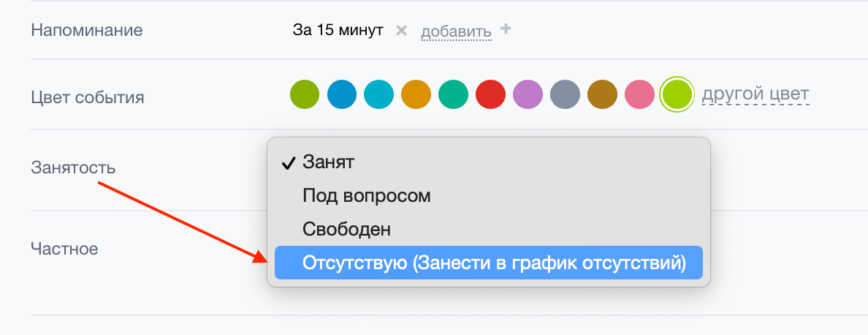868x335 pixels.
Task: Select 'Отсутствую (Занести в график отсутствий)' option
Action: (489, 263)
